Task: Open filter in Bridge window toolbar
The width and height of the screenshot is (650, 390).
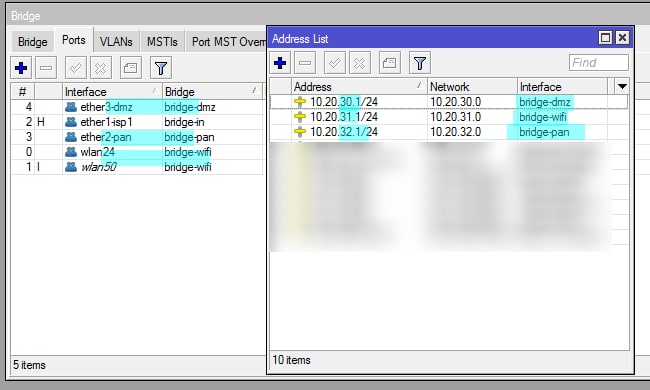Action: click(x=160, y=68)
